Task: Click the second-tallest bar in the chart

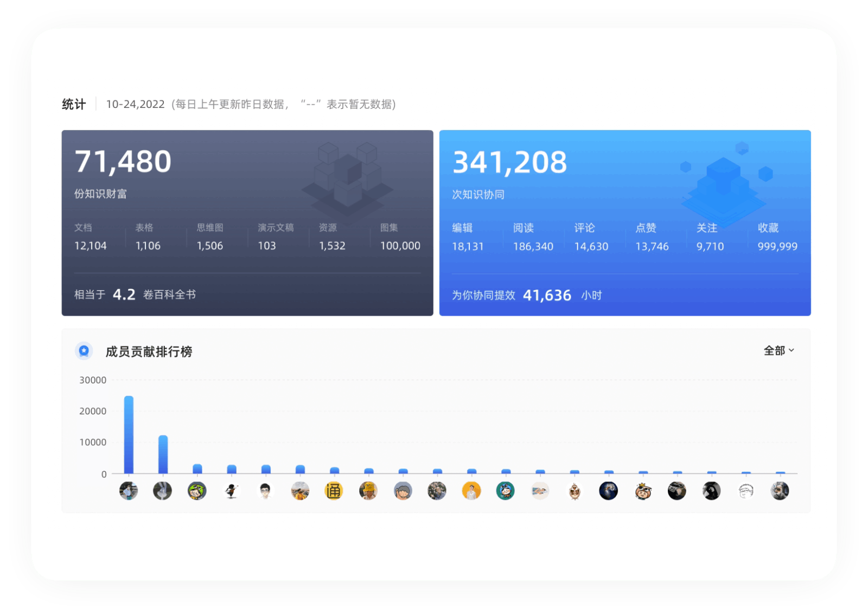Action: tap(163, 454)
